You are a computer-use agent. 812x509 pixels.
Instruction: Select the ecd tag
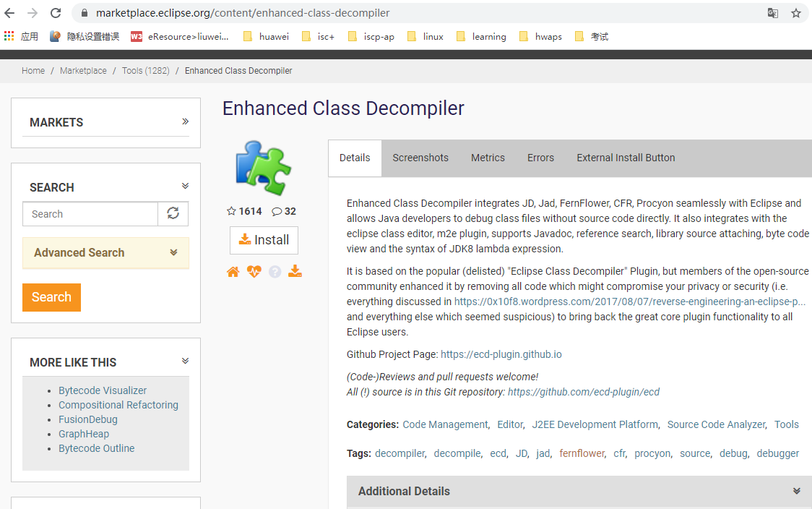point(498,453)
